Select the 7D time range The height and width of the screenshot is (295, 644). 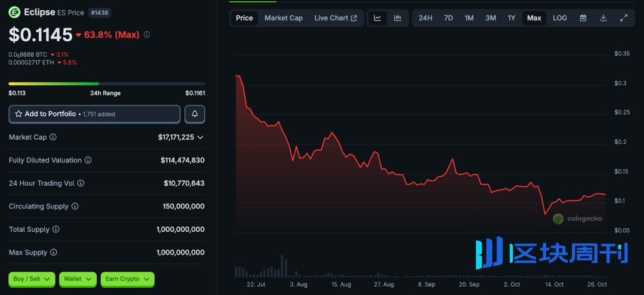point(448,18)
